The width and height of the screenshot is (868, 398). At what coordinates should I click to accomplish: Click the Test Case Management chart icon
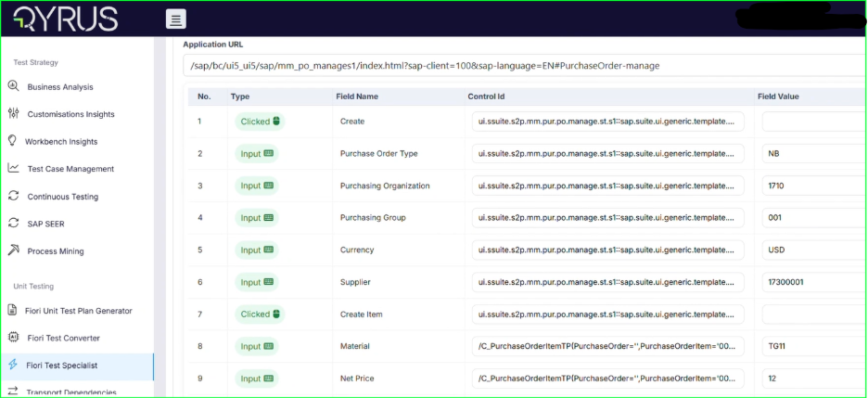(x=13, y=169)
